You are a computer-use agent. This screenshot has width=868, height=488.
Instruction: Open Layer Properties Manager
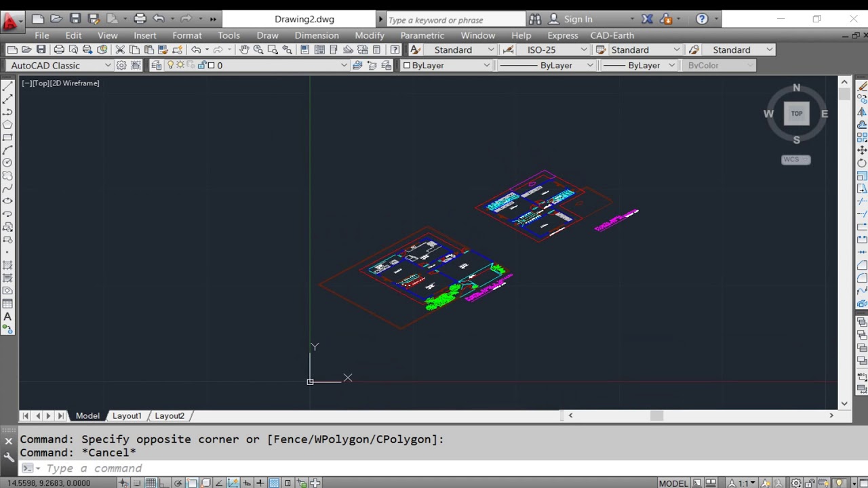(157, 65)
